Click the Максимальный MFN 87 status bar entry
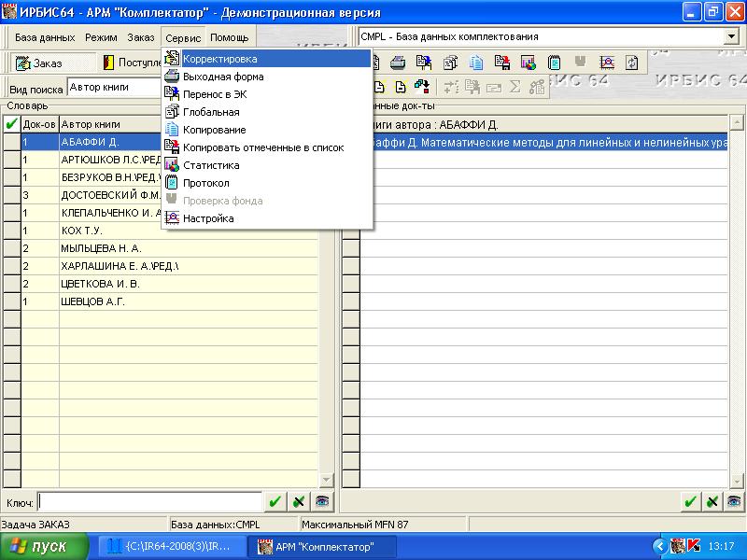 383,525
